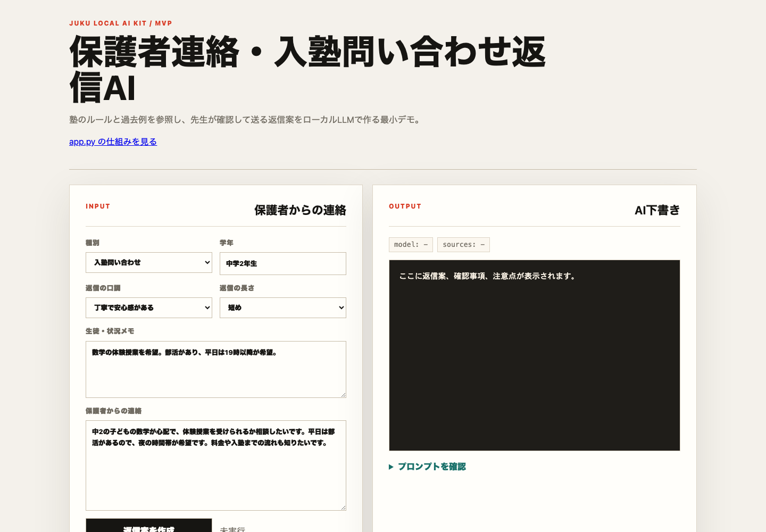Click the 未実行 status text
766x532 pixels.
click(232, 529)
